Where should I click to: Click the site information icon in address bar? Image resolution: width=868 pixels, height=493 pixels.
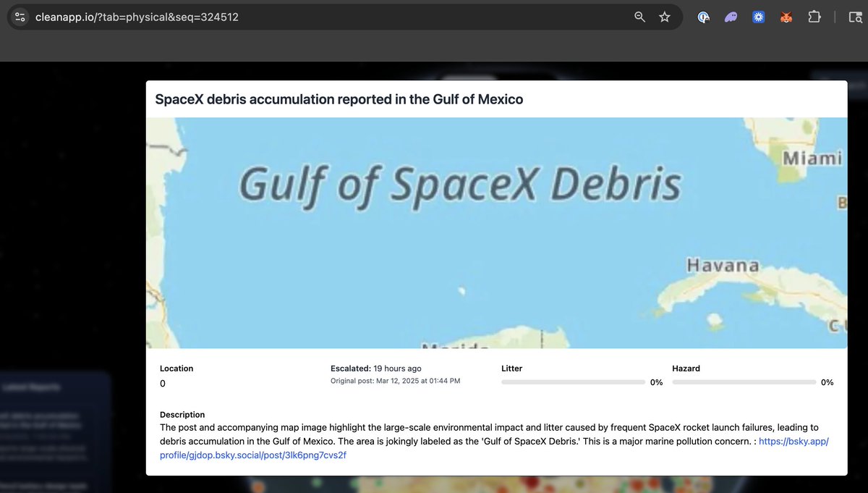pos(20,17)
